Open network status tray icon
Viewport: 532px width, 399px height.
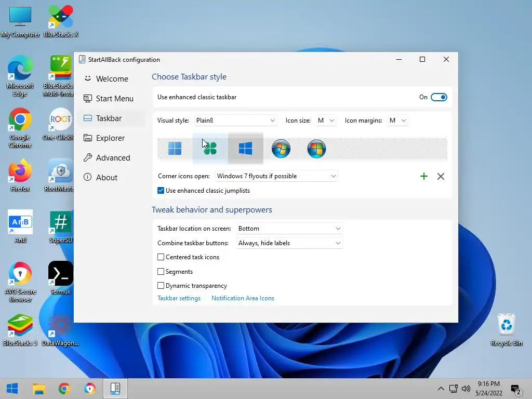click(x=454, y=389)
